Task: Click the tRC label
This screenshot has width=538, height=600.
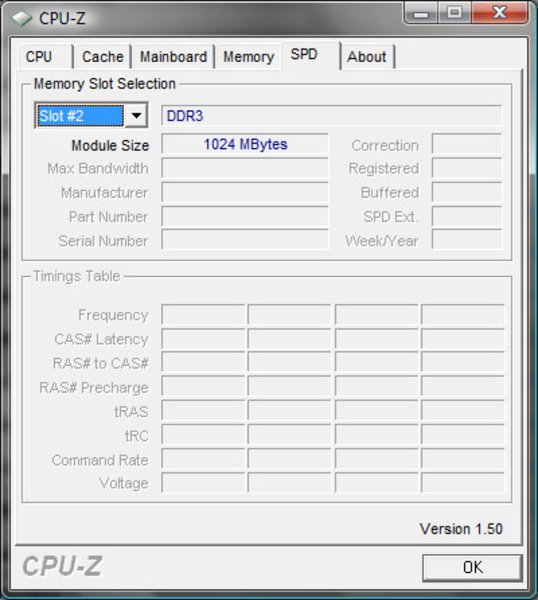Action: coord(137,436)
